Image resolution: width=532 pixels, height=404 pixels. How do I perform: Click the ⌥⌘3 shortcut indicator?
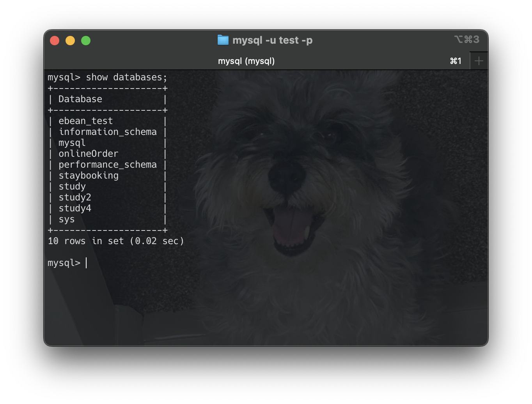coord(467,39)
